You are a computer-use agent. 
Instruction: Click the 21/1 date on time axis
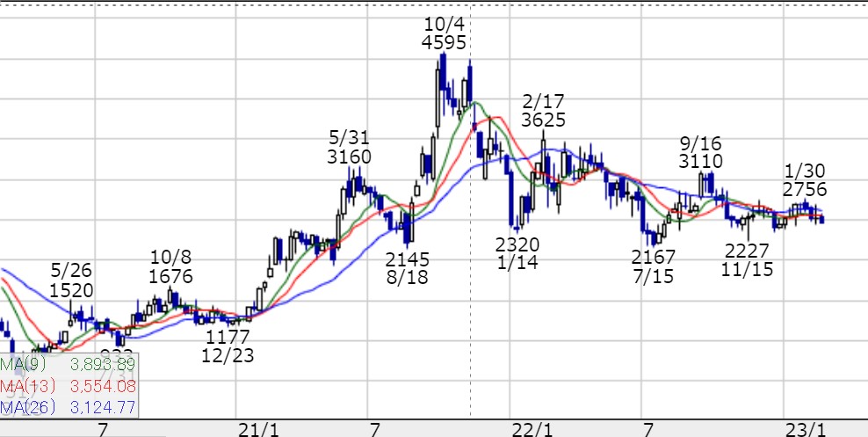tap(257, 428)
